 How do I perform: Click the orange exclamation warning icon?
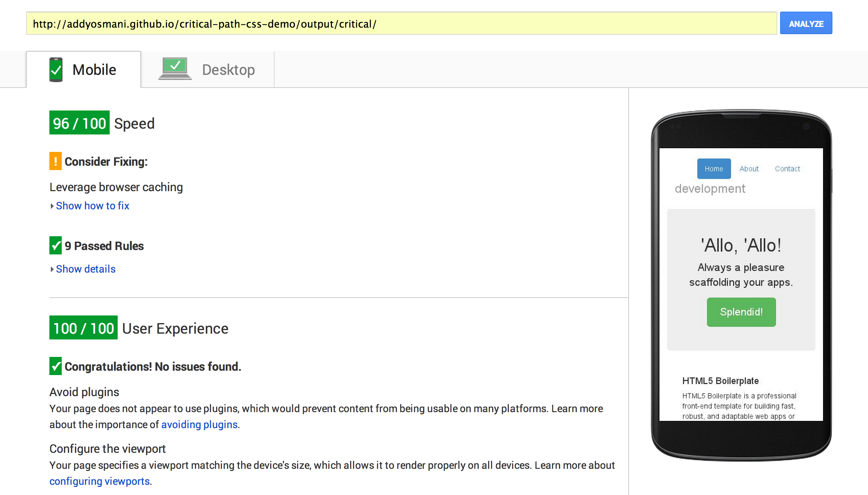(x=56, y=161)
